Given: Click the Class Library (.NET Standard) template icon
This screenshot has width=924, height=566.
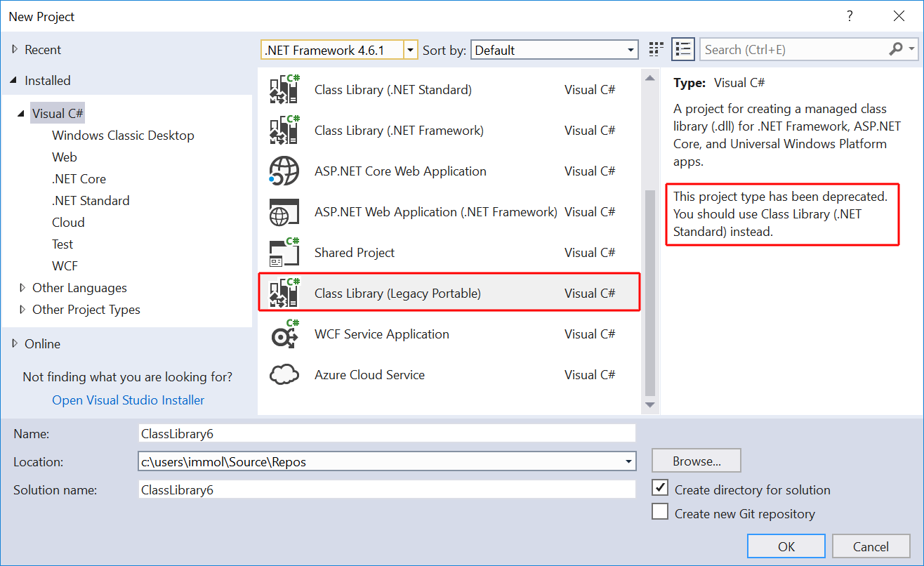Looking at the screenshot, I should coord(284,89).
